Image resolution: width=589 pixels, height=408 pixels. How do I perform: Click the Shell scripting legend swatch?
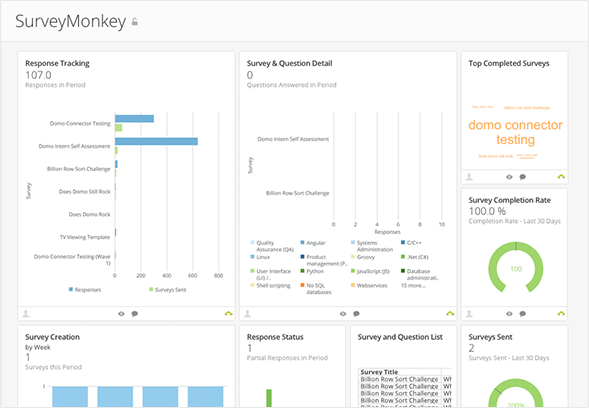[252, 285]
